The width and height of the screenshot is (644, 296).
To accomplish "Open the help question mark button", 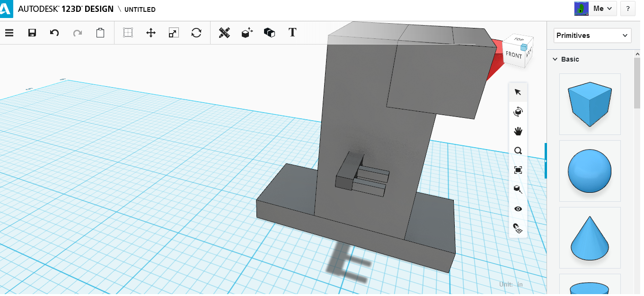I will pyautogui.click(x=627, y=9).
